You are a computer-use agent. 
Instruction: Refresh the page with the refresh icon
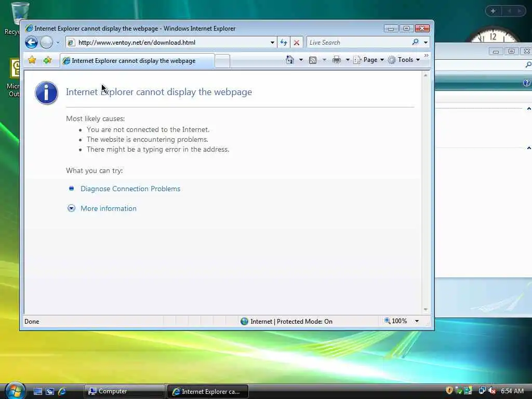[284, 43]
